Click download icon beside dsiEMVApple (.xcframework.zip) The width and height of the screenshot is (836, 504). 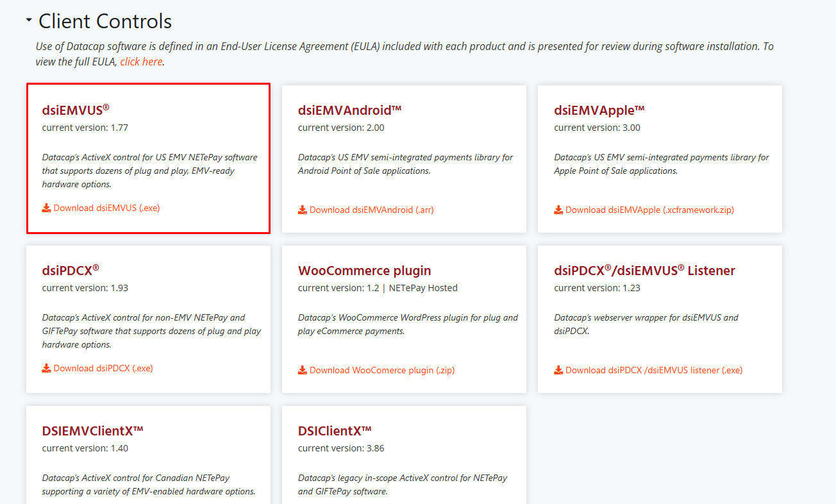[x=558, y=210]
